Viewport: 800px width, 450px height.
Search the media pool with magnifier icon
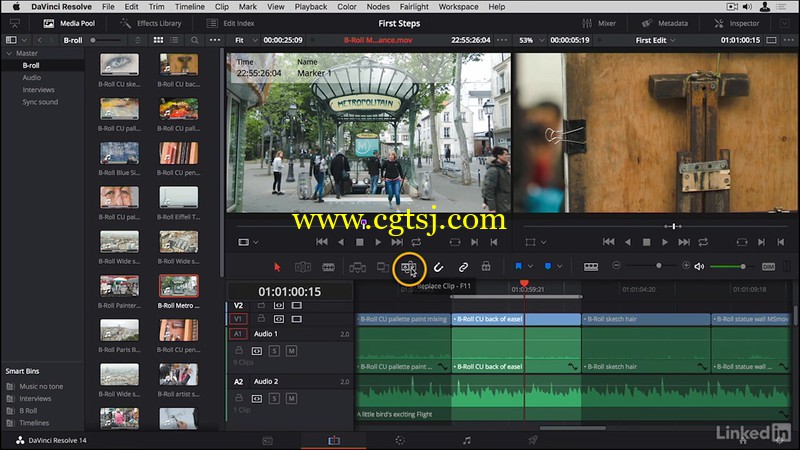pos(195,40)
